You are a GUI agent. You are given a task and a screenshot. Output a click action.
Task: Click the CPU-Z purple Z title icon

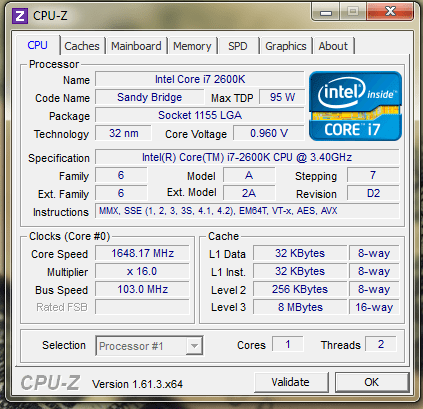[20, 16]
